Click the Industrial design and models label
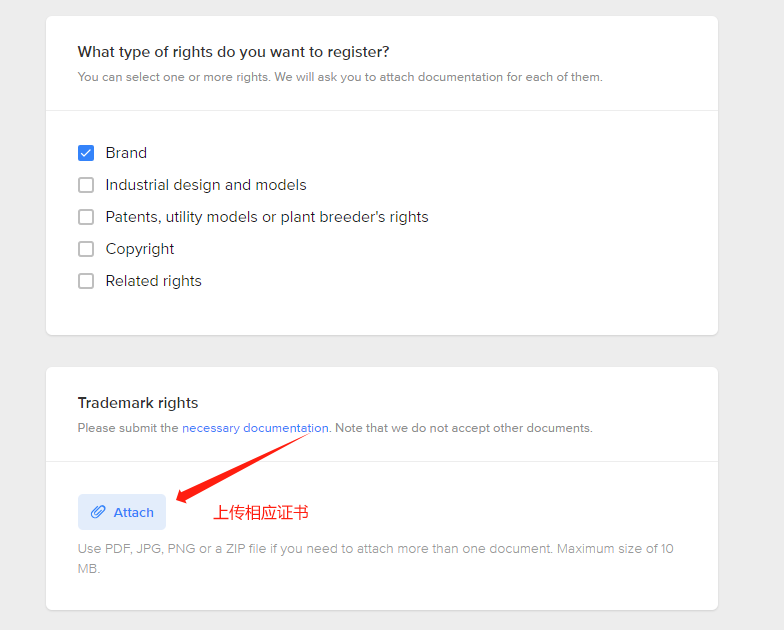The image size is (784, 630). click(x=206, y=185)
